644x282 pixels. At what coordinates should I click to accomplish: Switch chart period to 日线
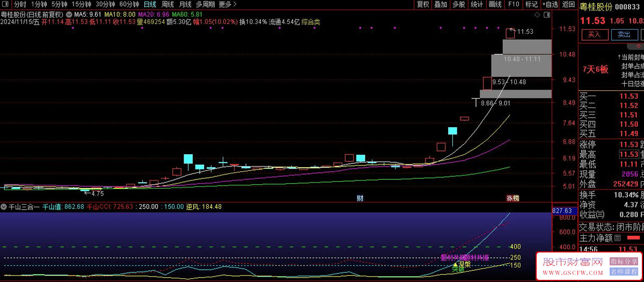click(150, 4)
